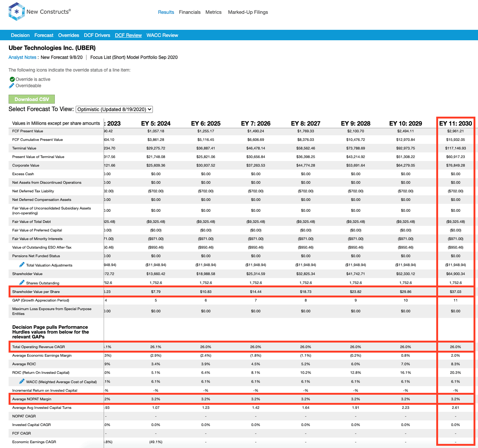The width and height of the screenshot is (478, 448).
Task: Click the Invested Capital CAGR row label
Action: [x=31, y=425]
